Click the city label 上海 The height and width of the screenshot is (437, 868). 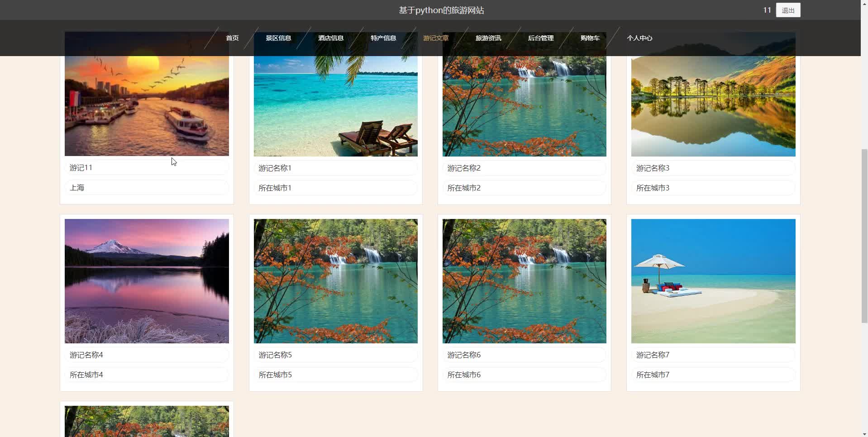(x=77, y=188)
